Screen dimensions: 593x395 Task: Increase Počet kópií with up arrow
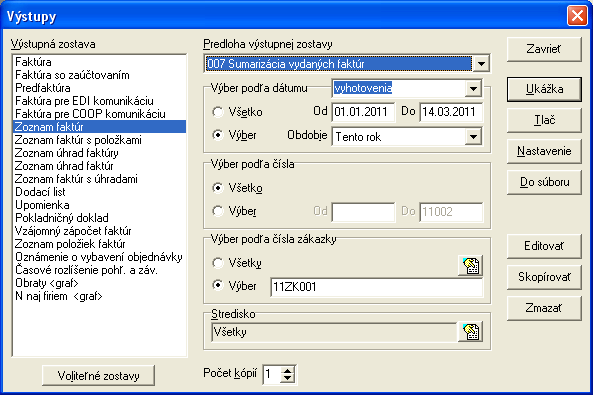pos(287,370)
